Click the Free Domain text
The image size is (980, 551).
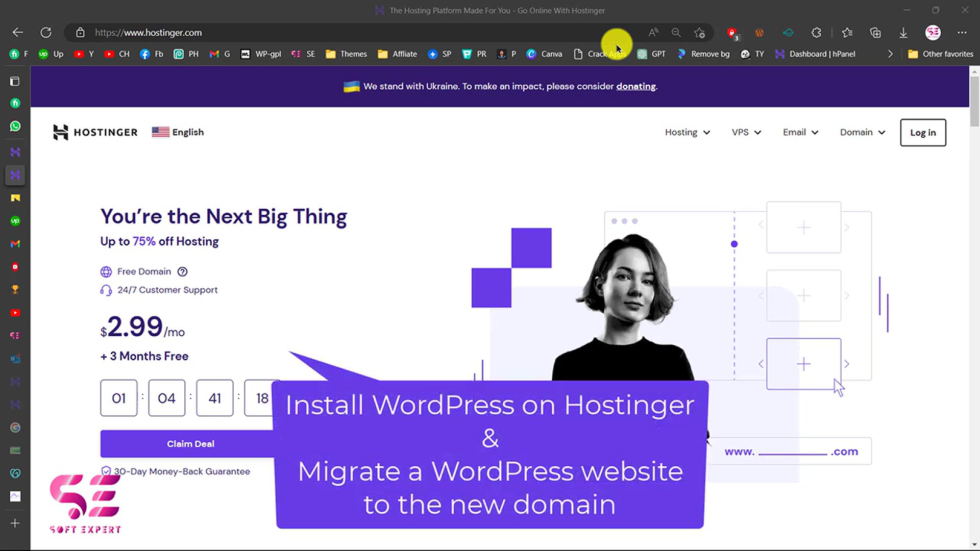[144, 271]
